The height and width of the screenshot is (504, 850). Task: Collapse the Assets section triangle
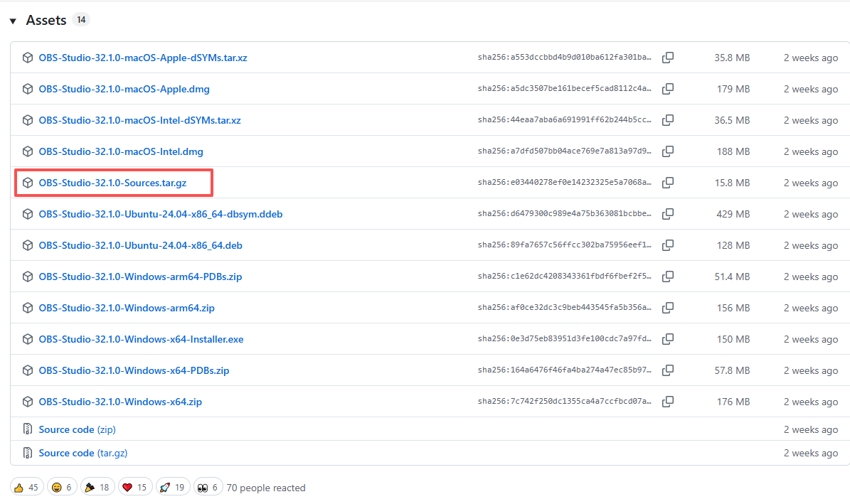[x=13, y=21]
